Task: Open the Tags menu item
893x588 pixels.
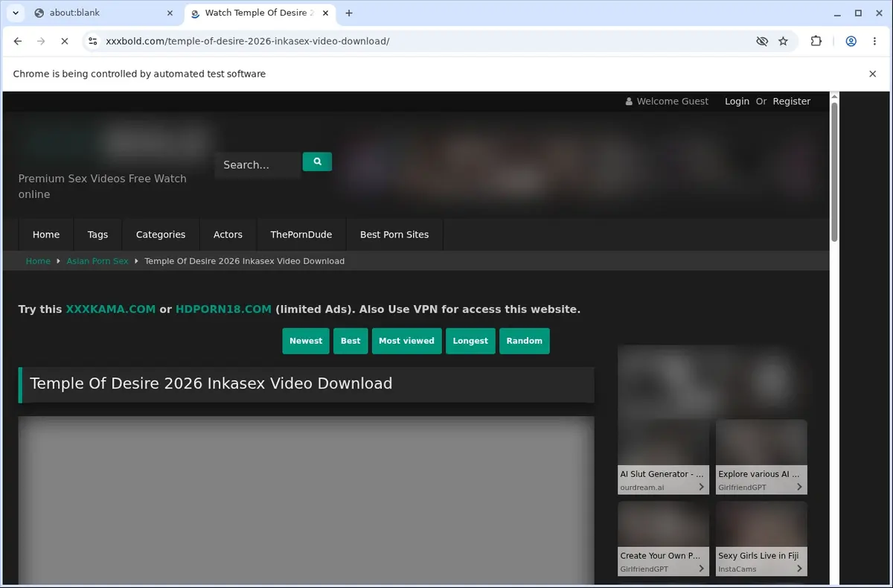Action: click(97, 234)
